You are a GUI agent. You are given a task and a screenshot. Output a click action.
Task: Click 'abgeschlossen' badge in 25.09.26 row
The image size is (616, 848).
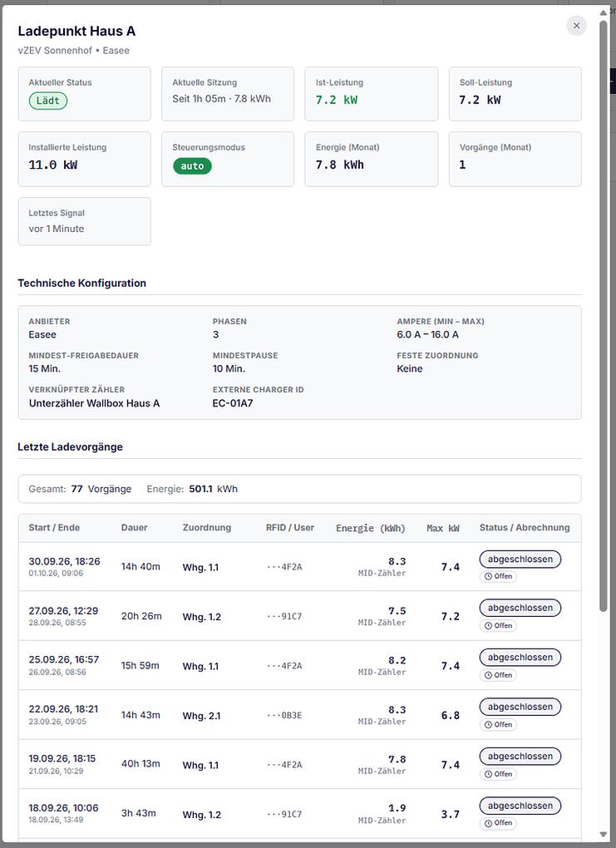point(520,658)
